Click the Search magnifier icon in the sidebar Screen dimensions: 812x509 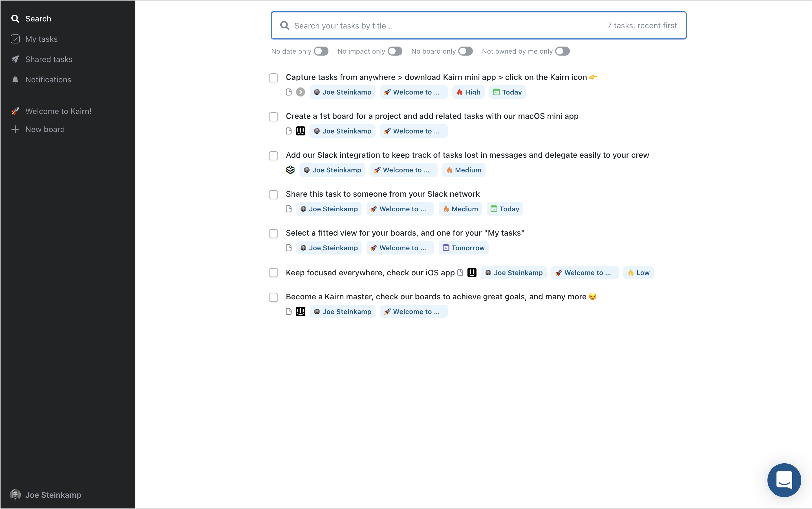[15, 19]
